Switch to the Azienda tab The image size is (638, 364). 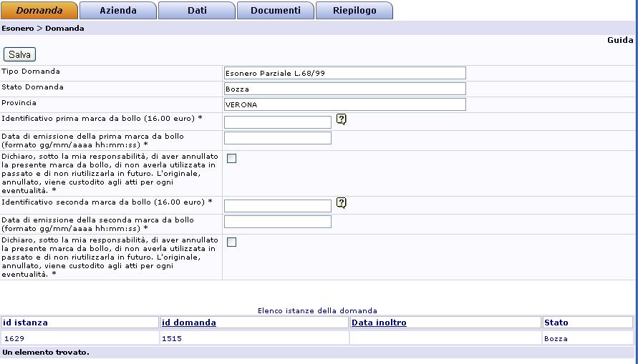pos(117,11)
